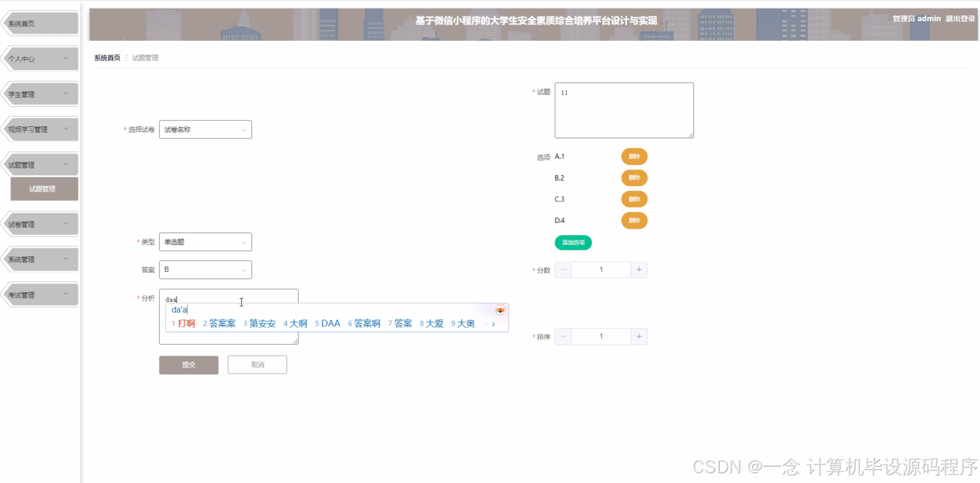Viewport: 980px width, 483px height.
Task: Expand the 学生管理 sidebar menu
Action: (41, 94)
